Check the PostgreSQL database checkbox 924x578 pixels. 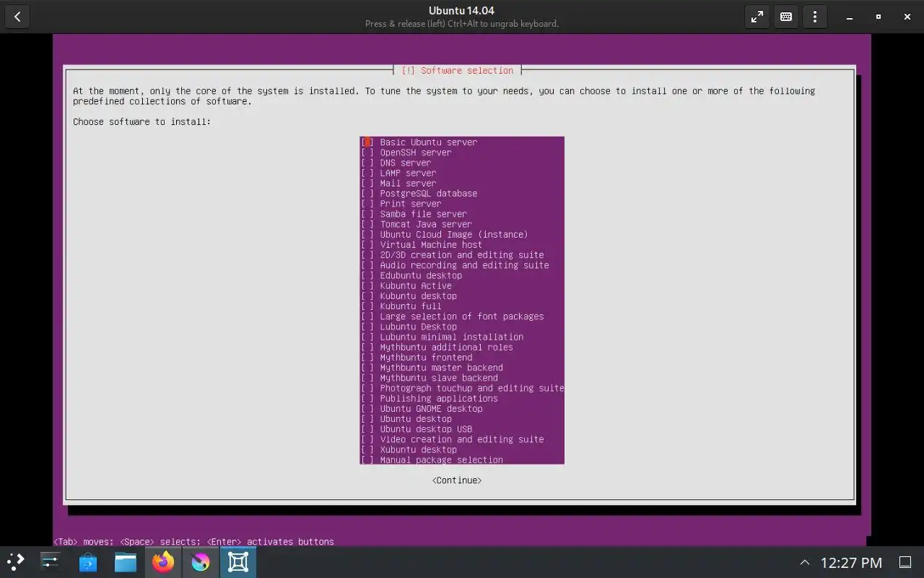pos(367,194)
